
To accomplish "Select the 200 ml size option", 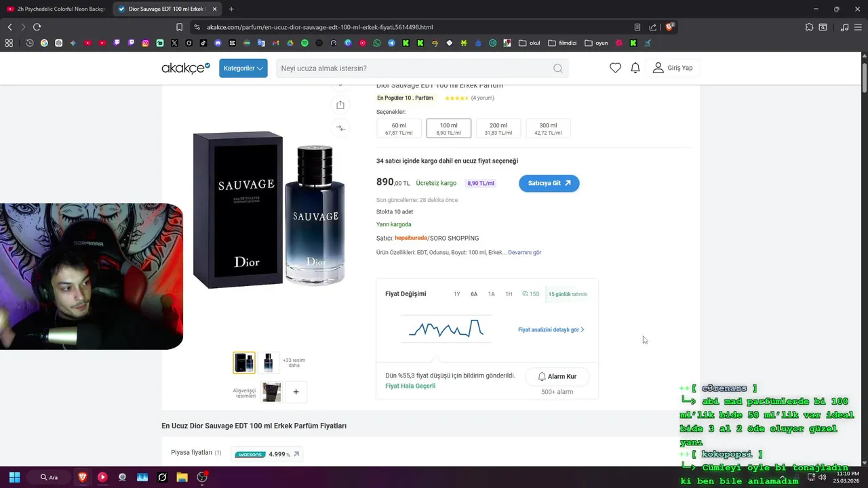I will 498,128.
